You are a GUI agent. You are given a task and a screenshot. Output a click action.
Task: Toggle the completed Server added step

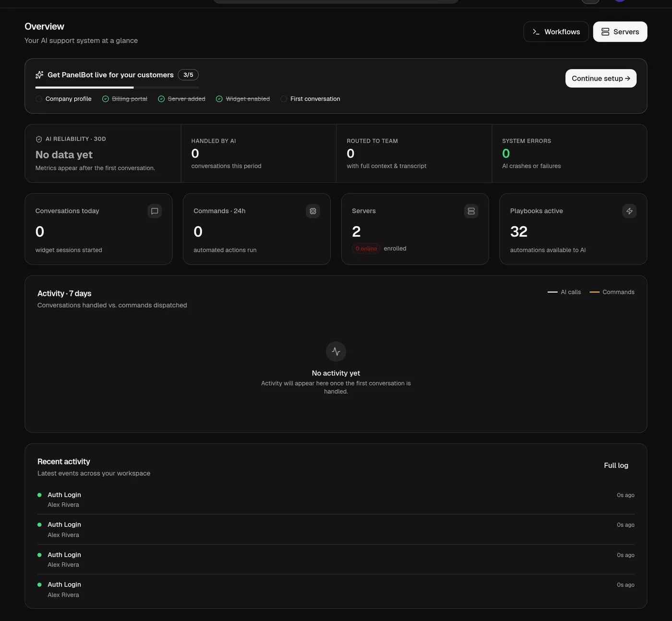pos(181,99)
